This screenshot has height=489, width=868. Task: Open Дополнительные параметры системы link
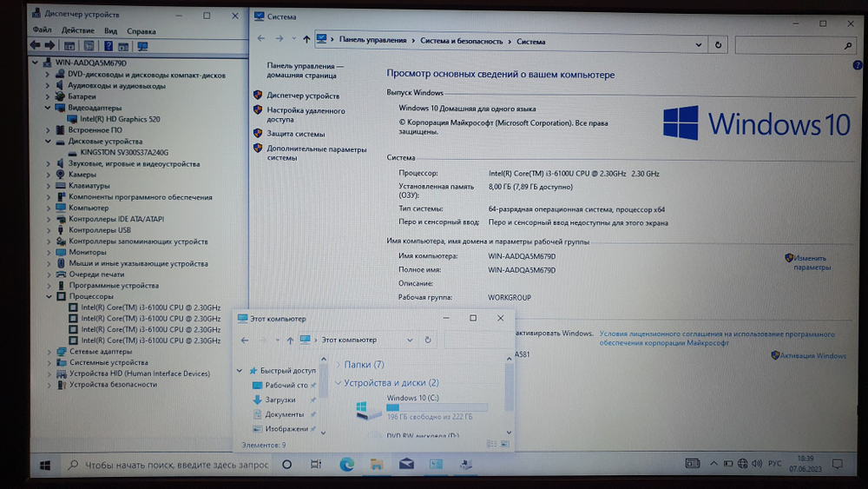(316, 153)
